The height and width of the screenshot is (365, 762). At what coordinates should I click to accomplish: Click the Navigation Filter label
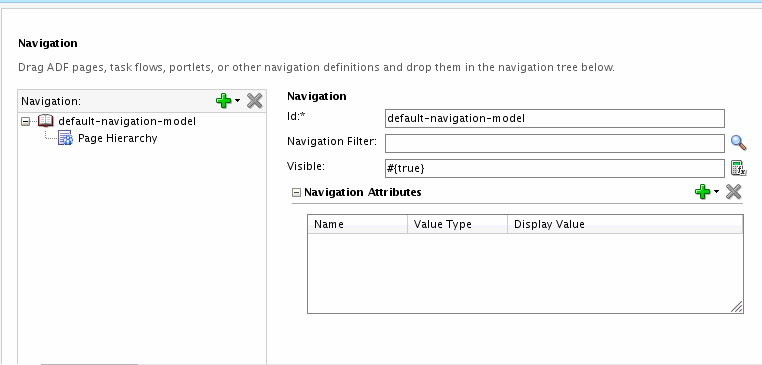pyautogui.click(x=332, y=141)
